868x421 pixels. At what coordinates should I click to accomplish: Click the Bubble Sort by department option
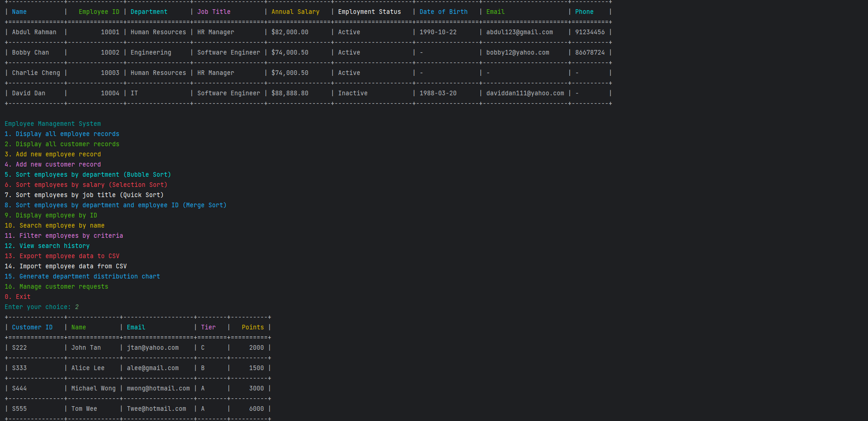(88, 174)
